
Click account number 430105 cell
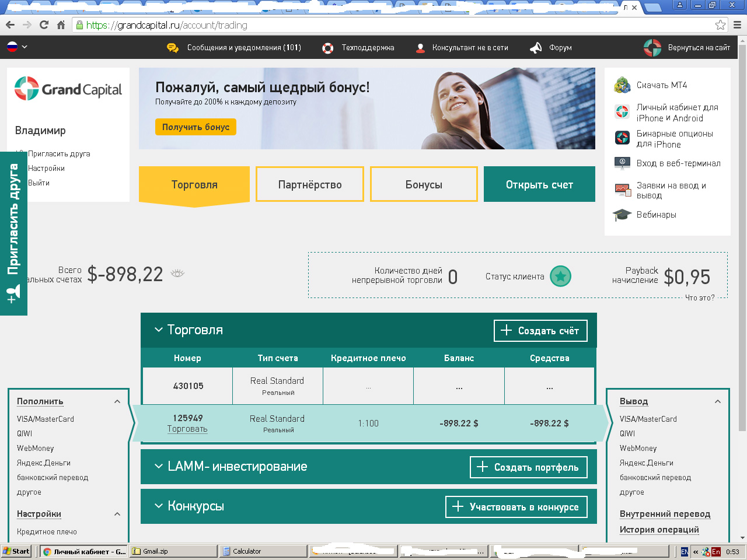(x=188, y=386)
